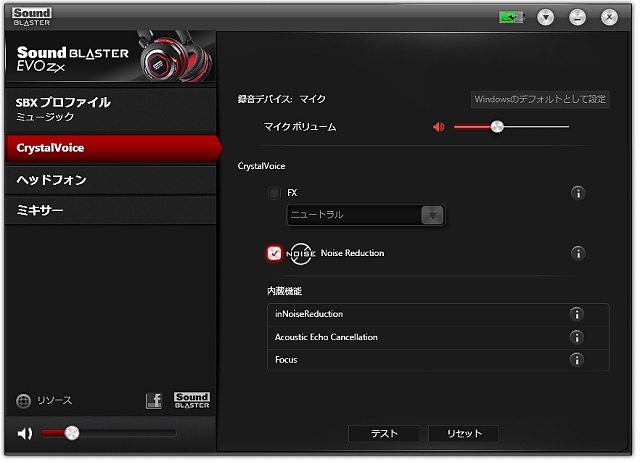Click the マイクボリューム label
Viewport: 640px width, 462px height.
(x=300, y=127)
